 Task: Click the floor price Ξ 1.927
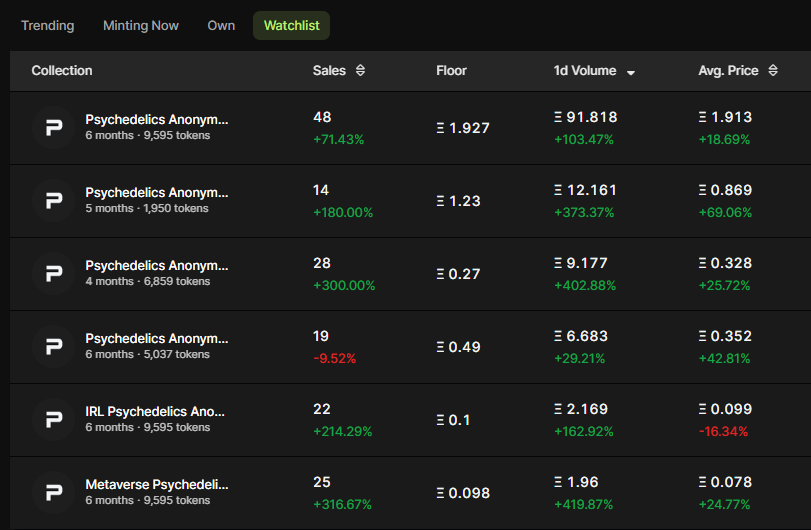463,128
